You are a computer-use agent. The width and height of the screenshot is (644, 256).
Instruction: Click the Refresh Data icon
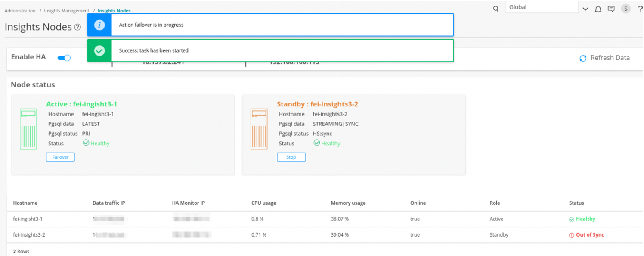point(583,58)
